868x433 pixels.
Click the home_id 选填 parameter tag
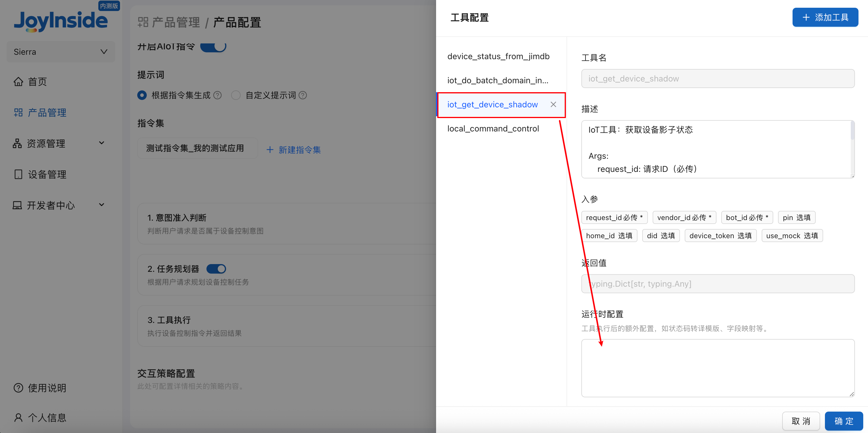point(609,236)
